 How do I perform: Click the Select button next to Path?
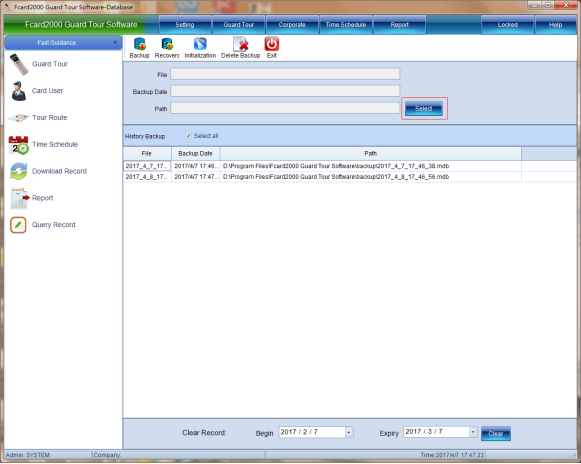coord(424,109)
